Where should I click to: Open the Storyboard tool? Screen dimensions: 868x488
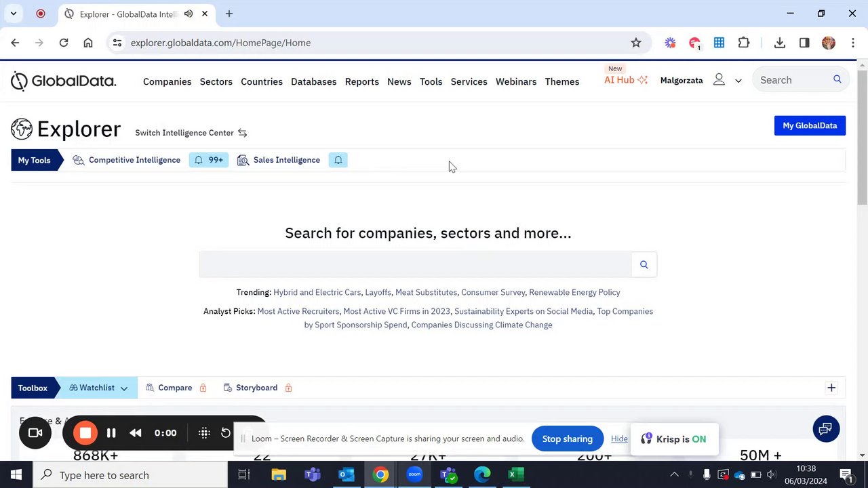pyautogui.click(x=256, y=388)
